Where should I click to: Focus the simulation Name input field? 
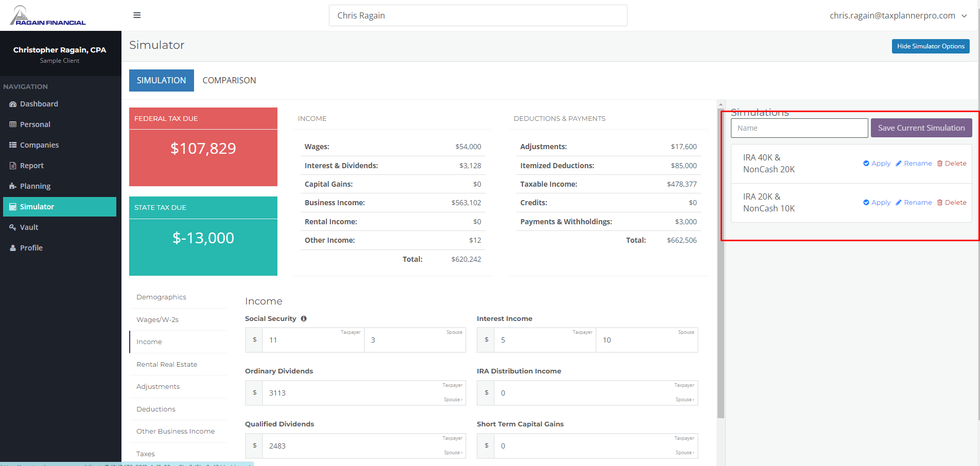[x=799, y=128]
